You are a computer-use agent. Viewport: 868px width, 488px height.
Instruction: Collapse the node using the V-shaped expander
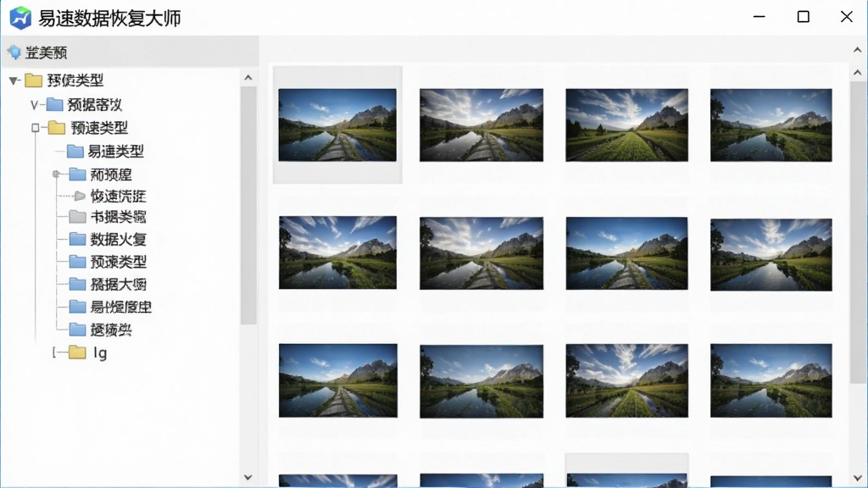34,104
